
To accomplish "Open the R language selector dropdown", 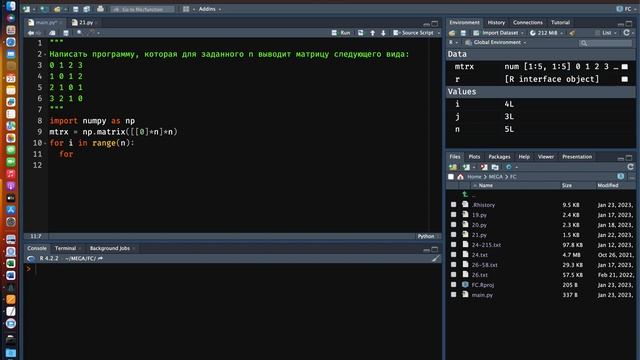I will (453, 42).
